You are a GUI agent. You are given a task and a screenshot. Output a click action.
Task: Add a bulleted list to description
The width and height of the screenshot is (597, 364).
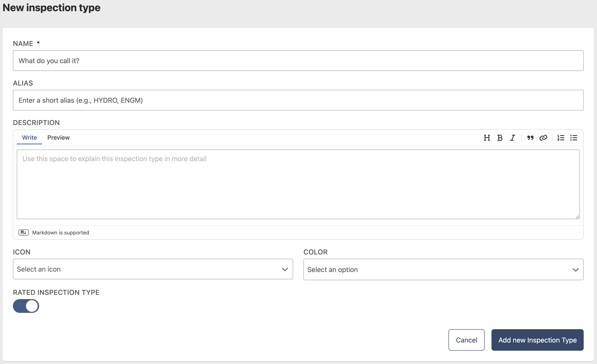point(574,138)
